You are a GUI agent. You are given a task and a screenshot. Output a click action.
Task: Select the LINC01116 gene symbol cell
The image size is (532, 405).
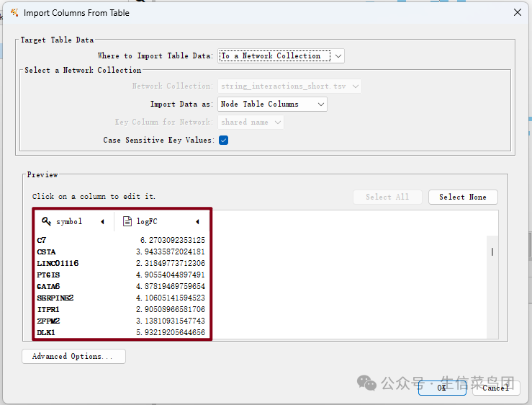(58, 263)
